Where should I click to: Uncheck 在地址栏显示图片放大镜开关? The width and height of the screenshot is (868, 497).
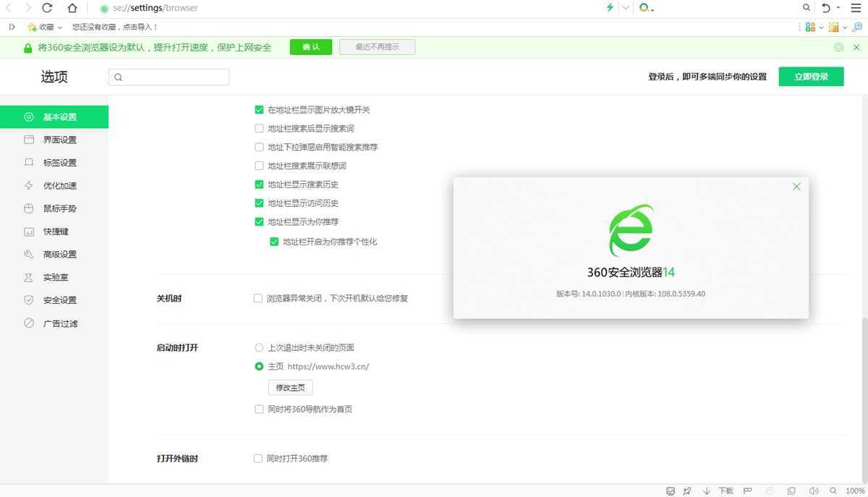[x=259, y=110]
